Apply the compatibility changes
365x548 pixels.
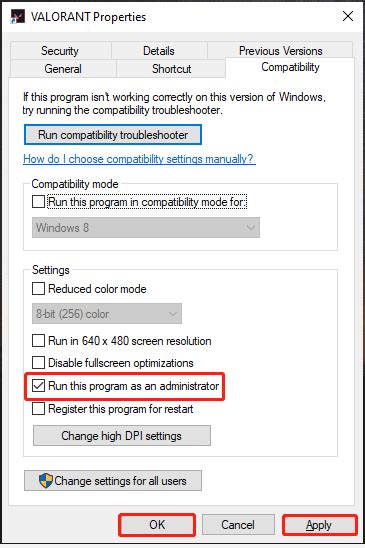pyautogui.click(x=319, y=525)
